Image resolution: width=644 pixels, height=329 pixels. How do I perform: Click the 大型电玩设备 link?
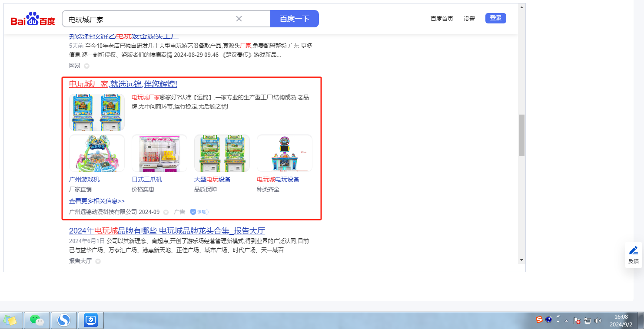(212, 179)
